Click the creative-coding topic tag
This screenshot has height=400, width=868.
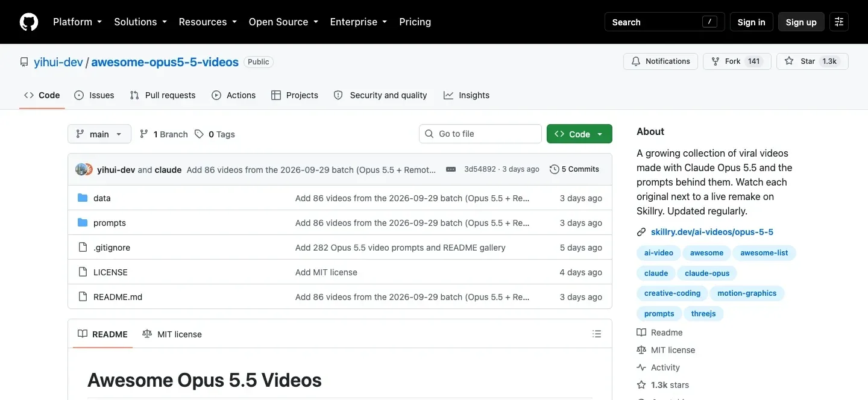(672, 293)
